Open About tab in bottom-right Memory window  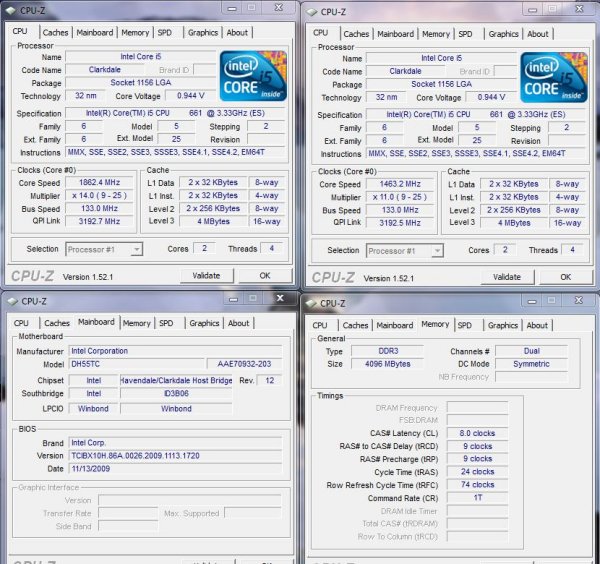[x=537, y=325]
